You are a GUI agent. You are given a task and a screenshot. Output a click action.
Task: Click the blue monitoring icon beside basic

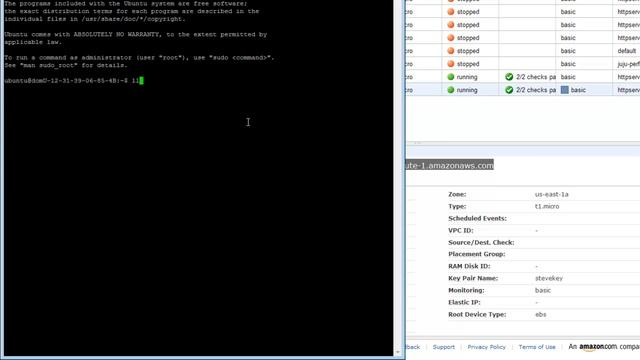[x=564, y=90]
